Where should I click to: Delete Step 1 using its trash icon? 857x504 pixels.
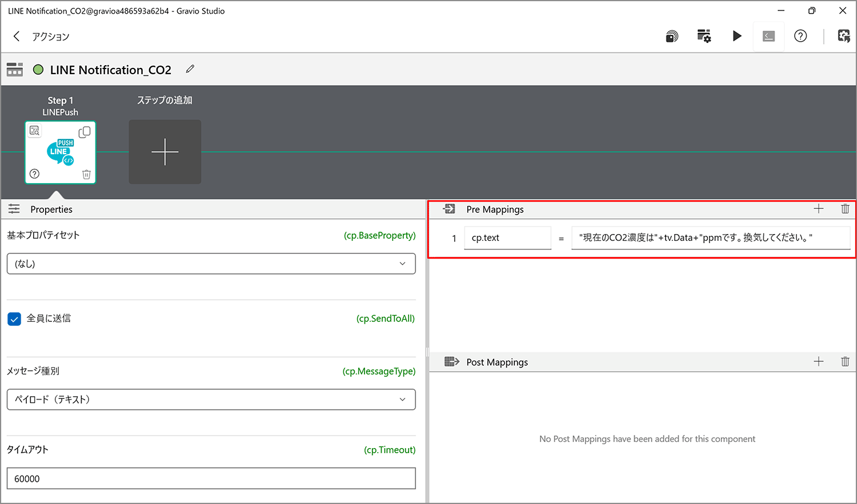pos(86,174)
